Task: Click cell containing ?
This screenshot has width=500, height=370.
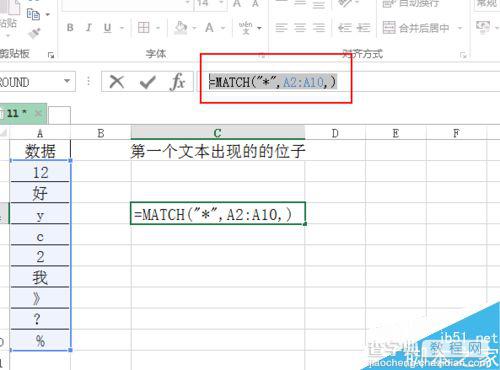Action: coord(40,319)
